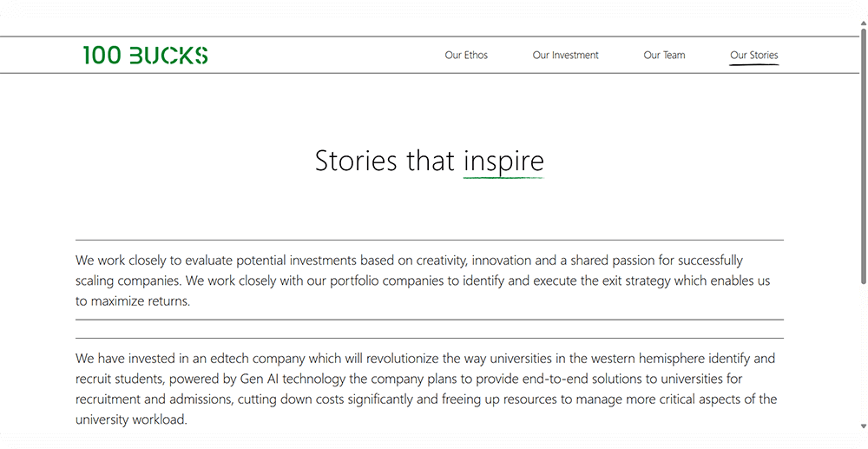This screenshot has width=868, height=449.
Task: Click the underlined word "inspire" in heading
Action: tap(503, 161)
